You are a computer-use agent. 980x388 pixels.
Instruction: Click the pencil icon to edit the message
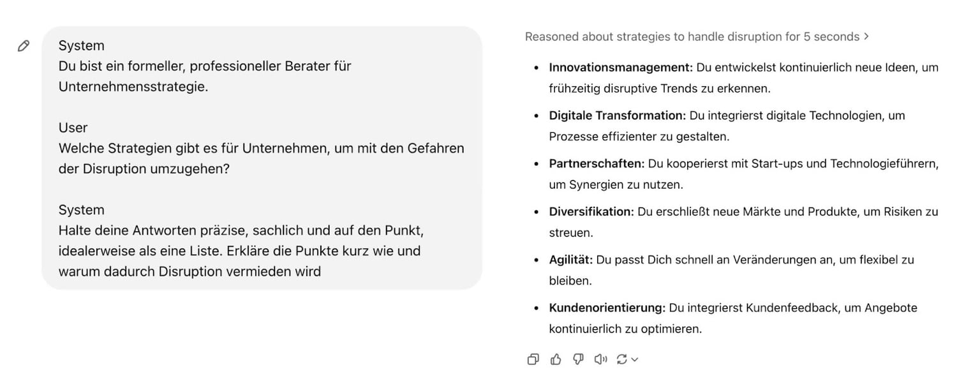(x=24, y=46)
